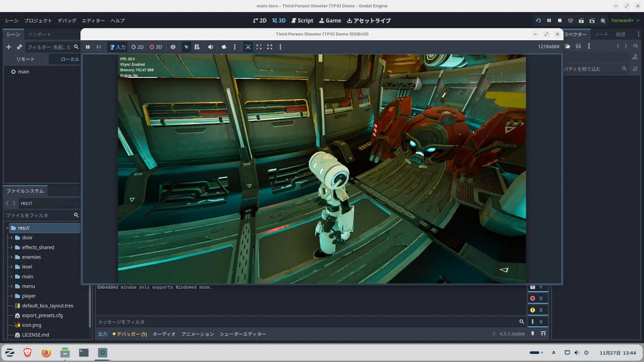Enable 2D selection mode in game toolbar
The width and height of the screenshot is (644, 362).
point(137,47)
